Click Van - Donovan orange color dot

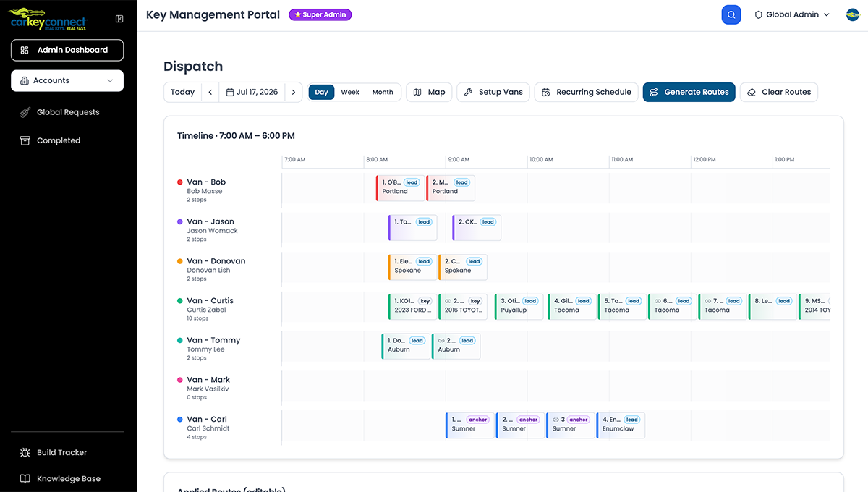(x=180, y=261)
